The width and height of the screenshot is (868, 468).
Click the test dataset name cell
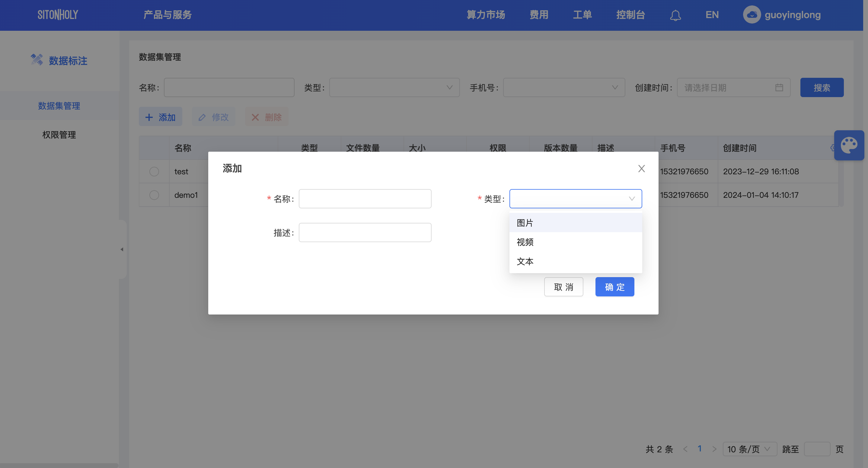tap(181, 171)
